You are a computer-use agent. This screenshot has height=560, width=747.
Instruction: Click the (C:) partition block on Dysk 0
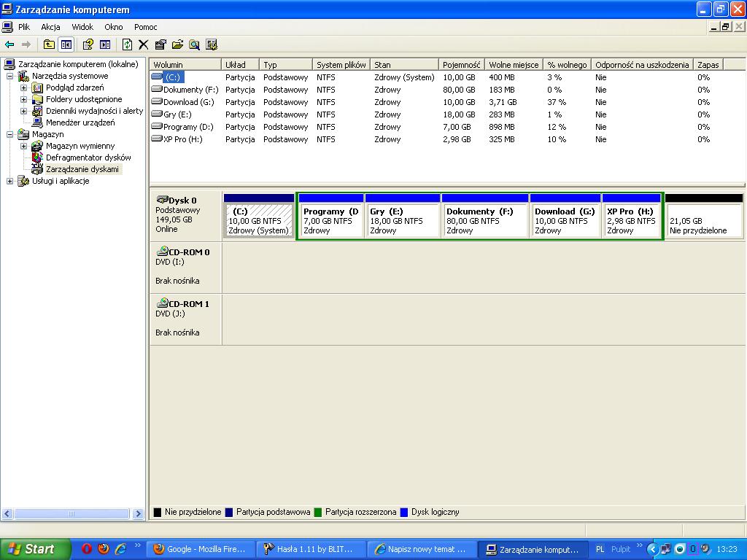(x=259, y=216)
